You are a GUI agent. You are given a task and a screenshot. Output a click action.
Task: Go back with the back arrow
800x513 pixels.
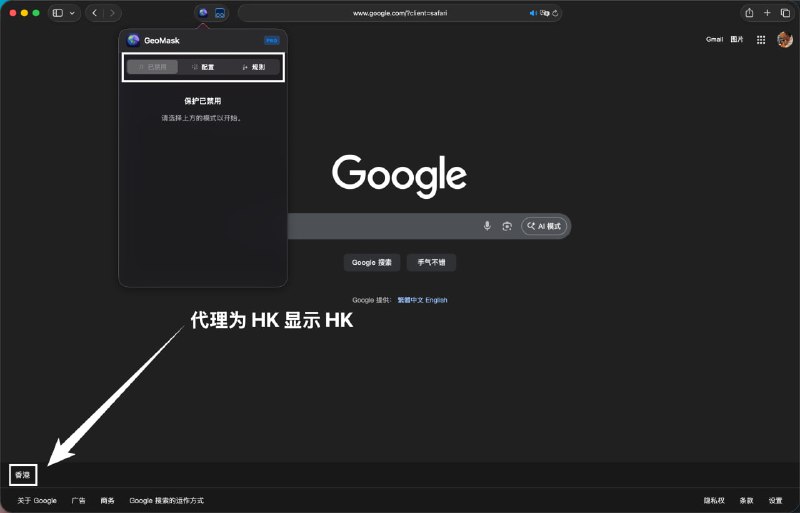94,13
